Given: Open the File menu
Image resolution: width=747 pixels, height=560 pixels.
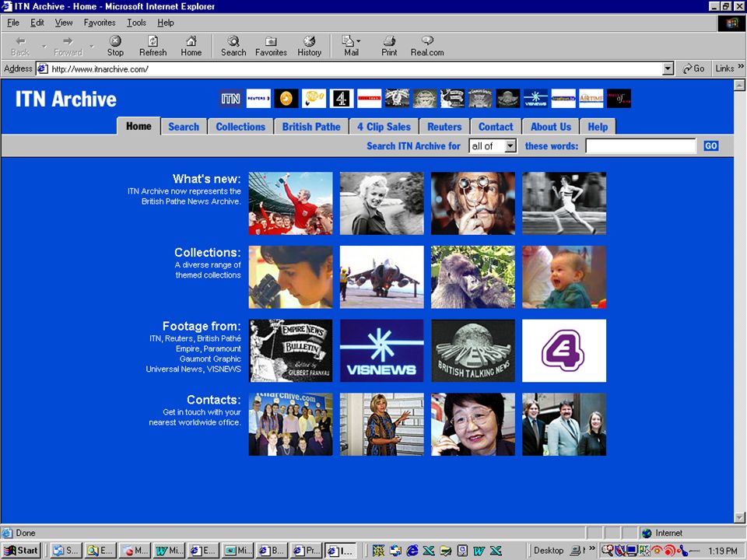Looking at the screenshot, I should coord(13,23).
